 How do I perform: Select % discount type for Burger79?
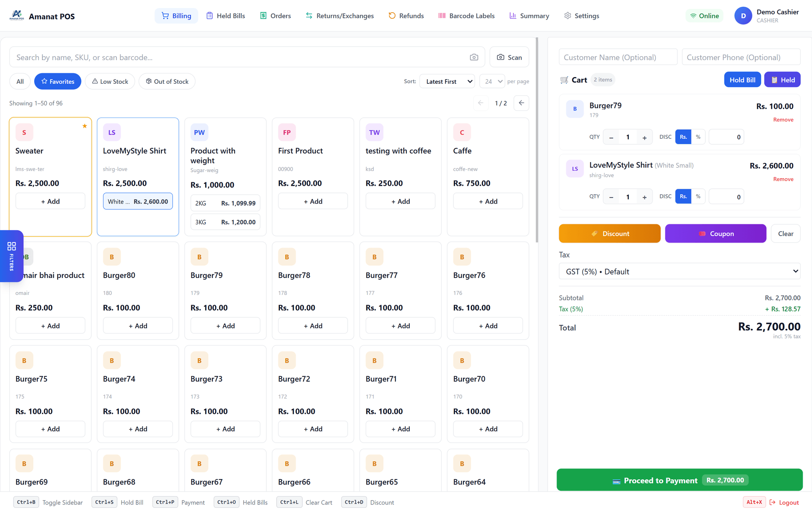point(698,137)
